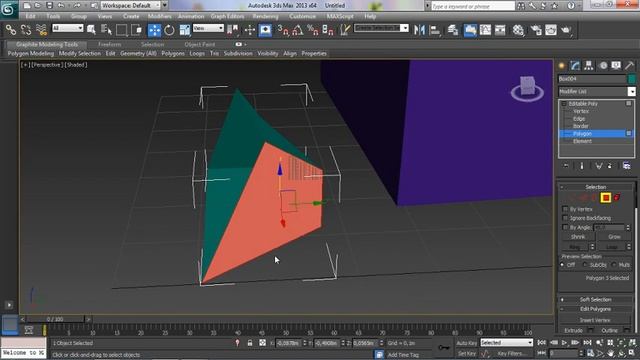The width and height of the screenshot is (640, 360).
Task: Click the Select and Manipulate icon
Action: [x=250, y=30]
